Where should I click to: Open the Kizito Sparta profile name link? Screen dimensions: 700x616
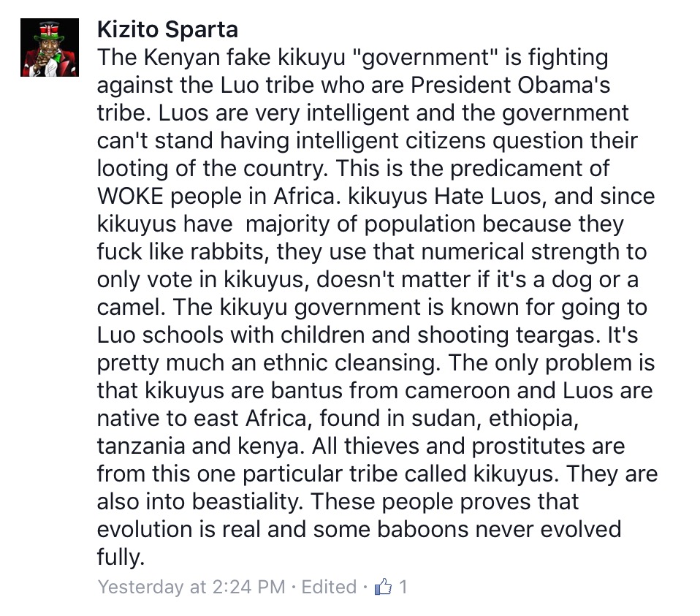(x=167, y=29)
